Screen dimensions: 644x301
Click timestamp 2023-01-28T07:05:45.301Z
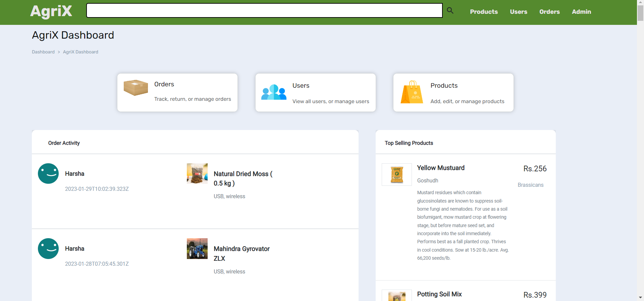[x=97, y=264]
